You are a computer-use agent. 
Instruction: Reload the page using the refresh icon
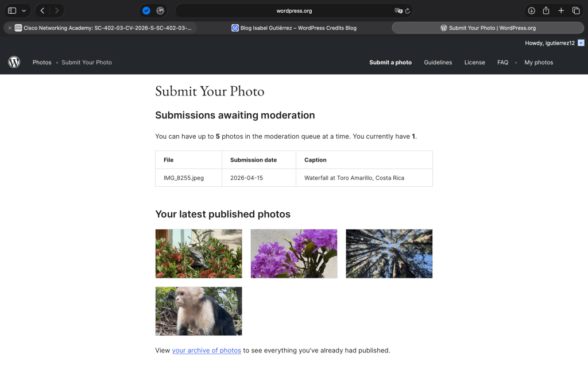408,11
